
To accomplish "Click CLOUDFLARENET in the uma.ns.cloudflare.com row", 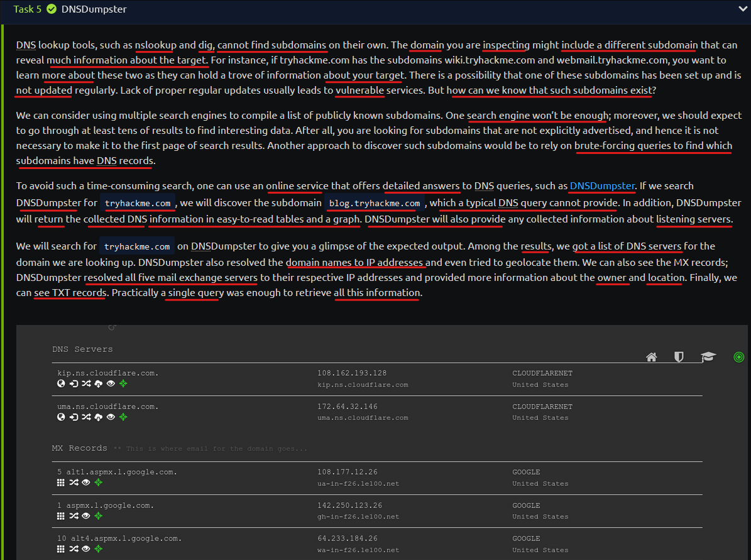I will pyautogui.click(x=542, y=407).
